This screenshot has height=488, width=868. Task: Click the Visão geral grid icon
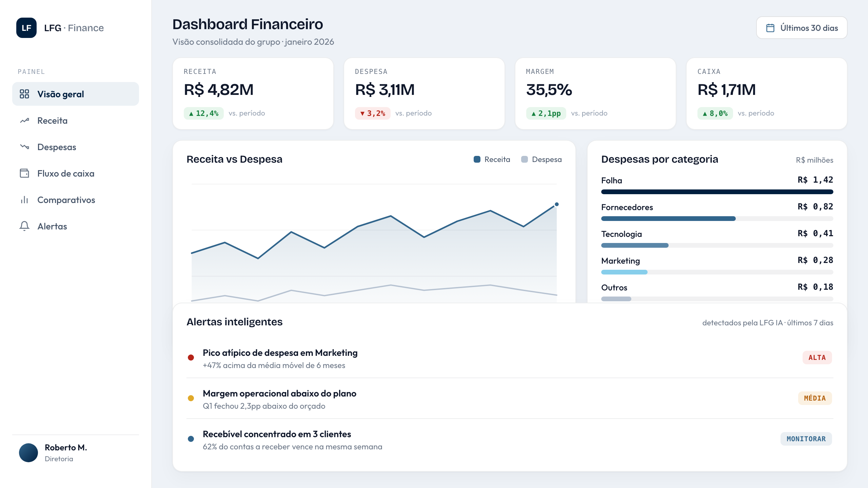point(24,94)
